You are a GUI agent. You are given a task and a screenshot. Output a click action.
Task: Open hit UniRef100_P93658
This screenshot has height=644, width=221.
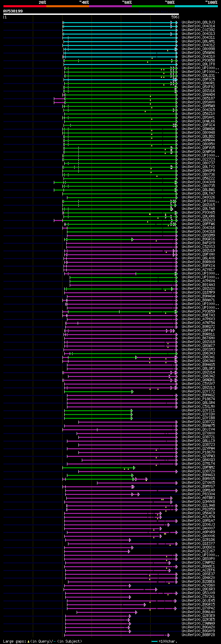[198, 60]
